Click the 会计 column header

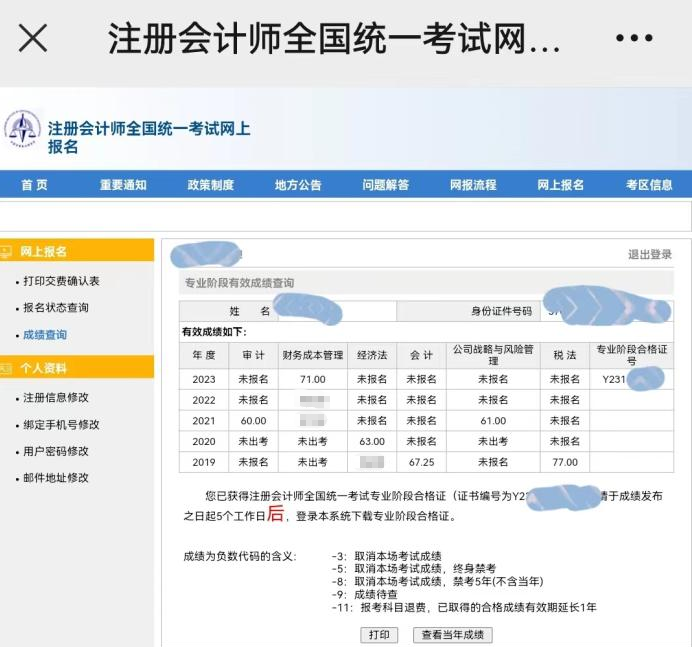point(421,355)
